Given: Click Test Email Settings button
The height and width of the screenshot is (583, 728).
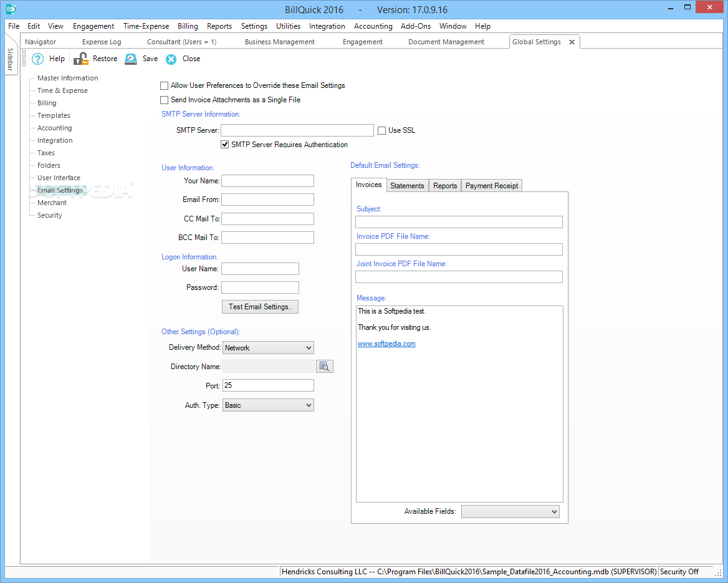Looking at the screenshot, I should pyautogui.click(x=260, y=307).
